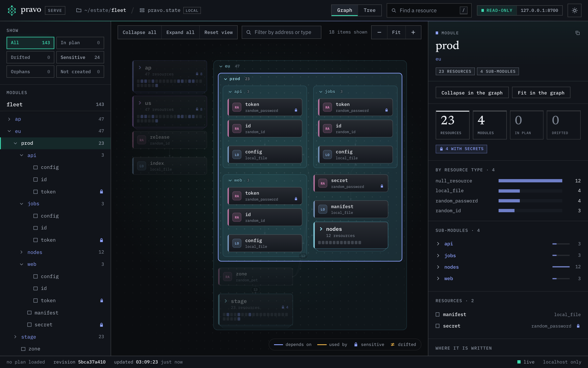The width and height of the screenshot is (588, 368).
Task: Click the LO badge on jobs config
Action: click(327, 155)
